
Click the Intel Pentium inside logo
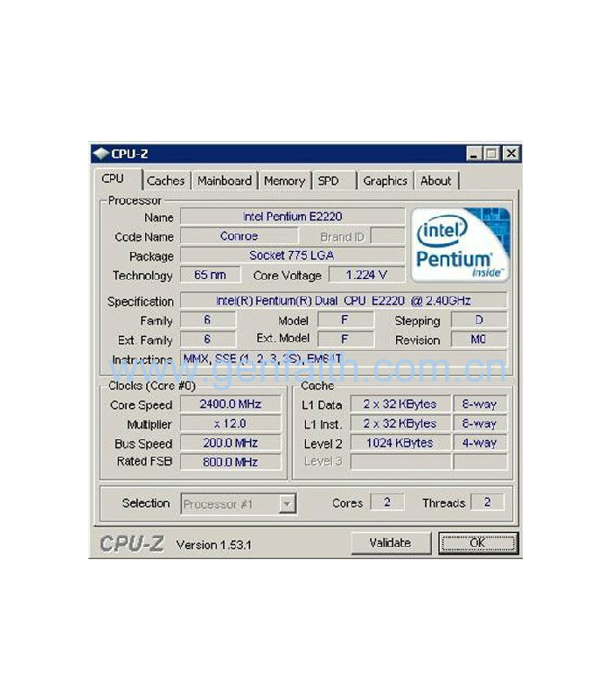[x=461, y=245]
